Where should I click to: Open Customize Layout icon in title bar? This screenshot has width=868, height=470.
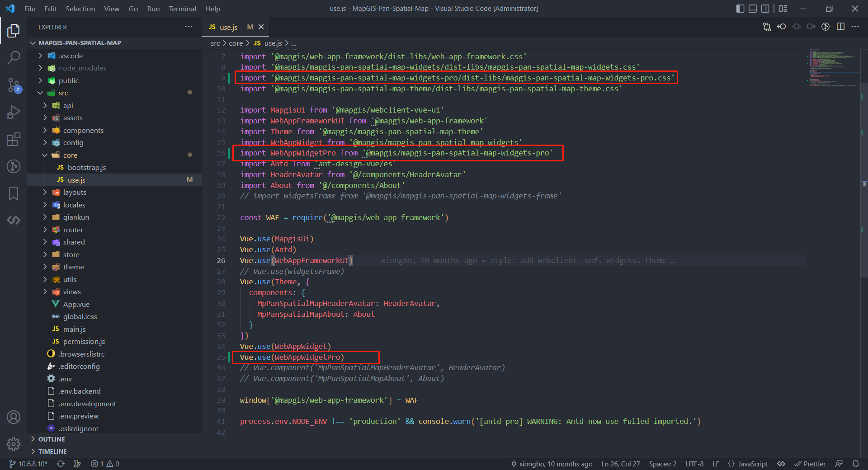(x=783, y=9)
